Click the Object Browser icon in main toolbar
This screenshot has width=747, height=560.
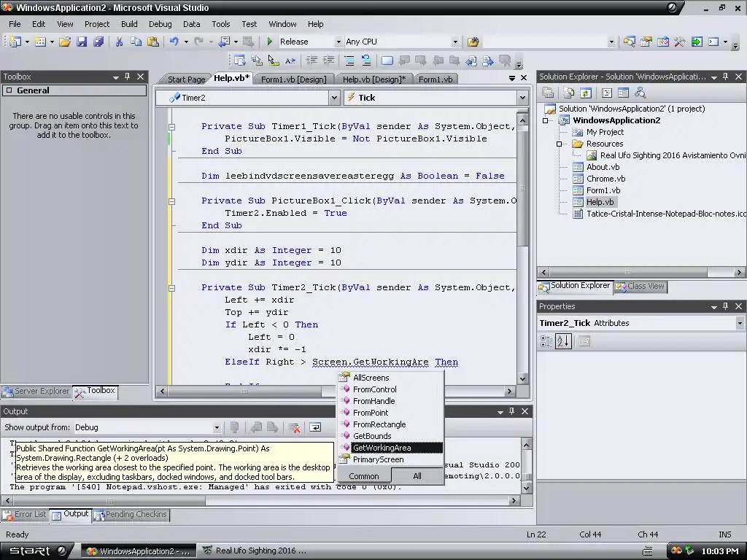tap(662, 42)
